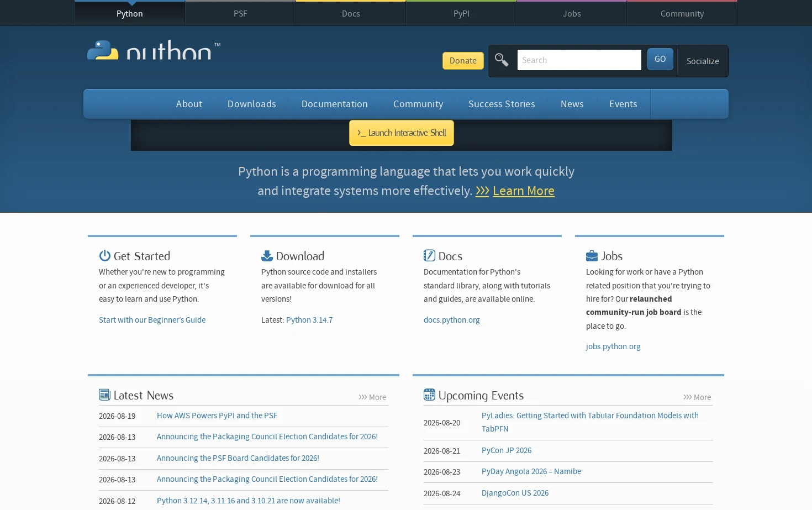
Task: Open the Community top tab
Action: pos(682,13)
